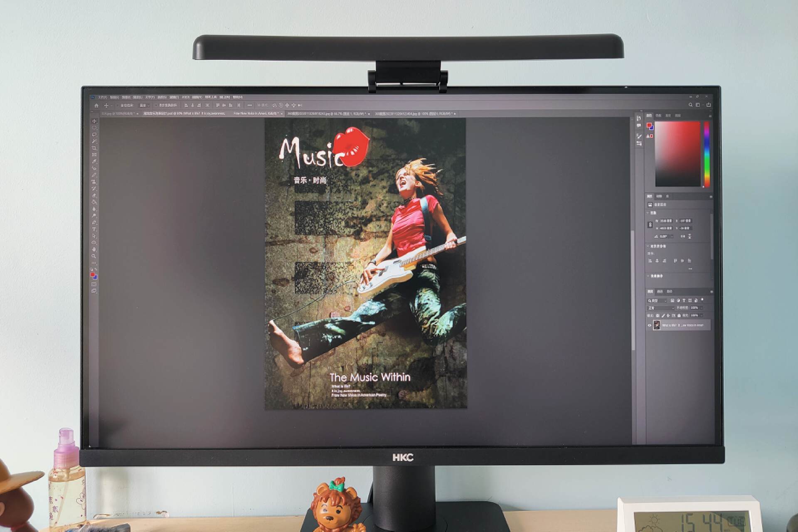The image size is (798, 532).
Task: Hide the poster layer via eye icon
Action: pos(650,325)
